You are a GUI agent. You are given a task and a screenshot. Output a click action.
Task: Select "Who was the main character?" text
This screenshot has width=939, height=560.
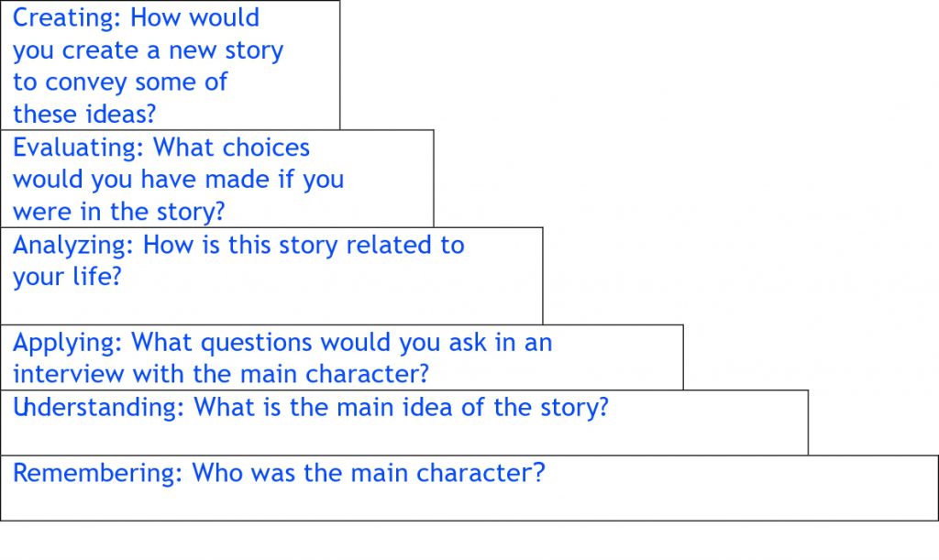click(369, 473)
